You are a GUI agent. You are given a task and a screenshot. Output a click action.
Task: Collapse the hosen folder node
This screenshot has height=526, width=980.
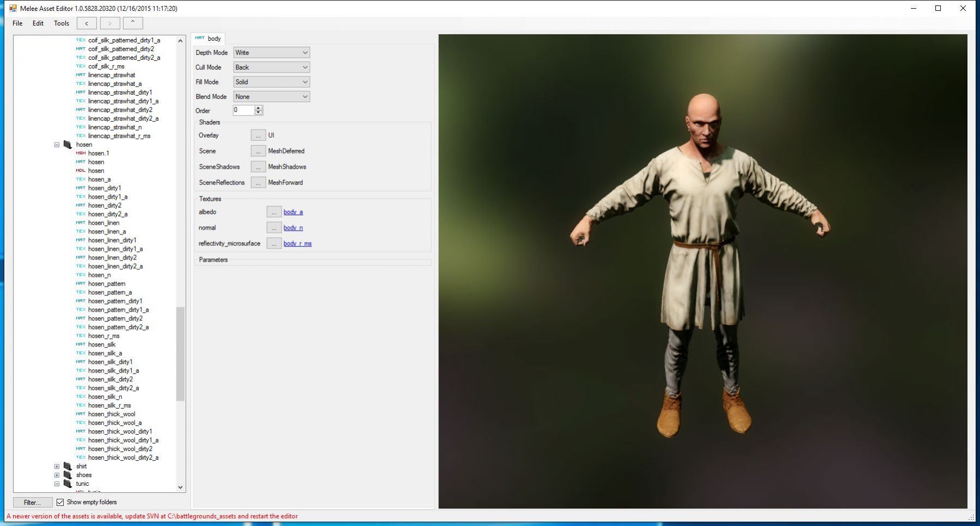pyautogui.click(x=57, y=145)
